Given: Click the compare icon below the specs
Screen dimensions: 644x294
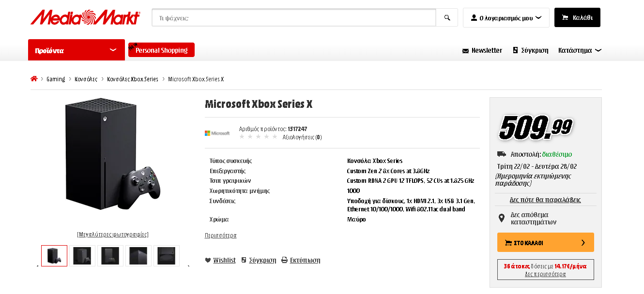Looking at the screenshot, I should point(244,260).
